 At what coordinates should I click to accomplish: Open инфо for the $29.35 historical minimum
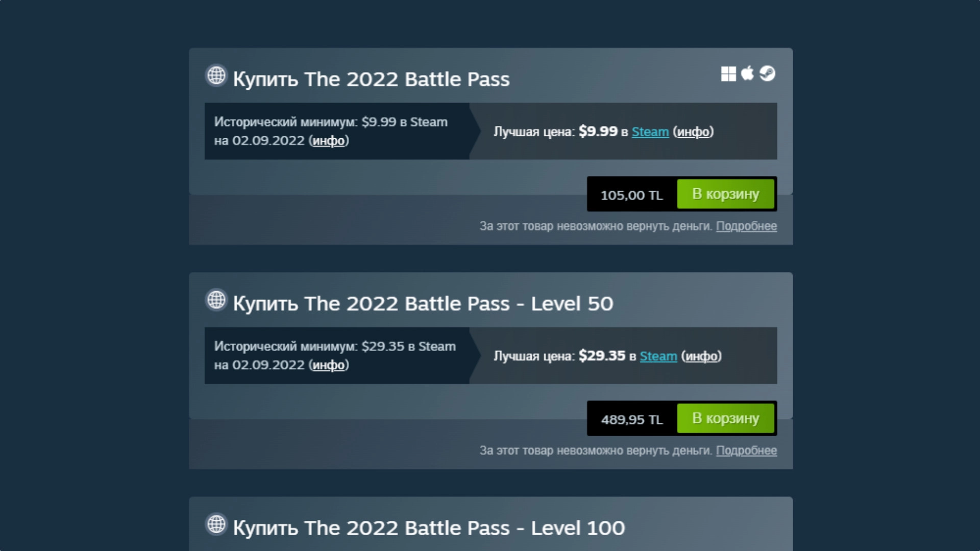coord(329,365)
